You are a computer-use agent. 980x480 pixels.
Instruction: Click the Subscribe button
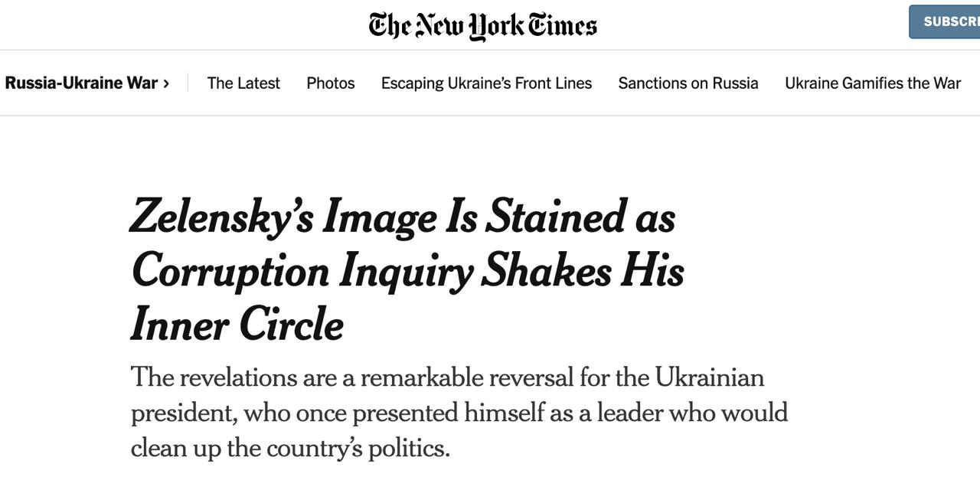946,21
